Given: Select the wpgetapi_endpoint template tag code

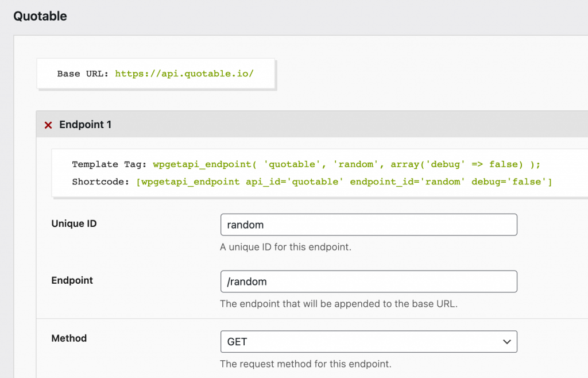Looking at the screenshot, I should (x=346, y=164).
